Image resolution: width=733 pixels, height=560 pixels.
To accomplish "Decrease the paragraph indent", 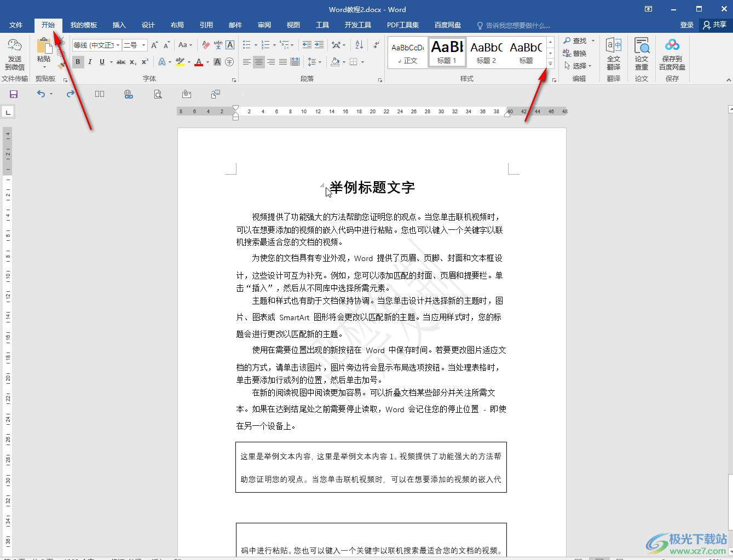I will pos(307,45).
